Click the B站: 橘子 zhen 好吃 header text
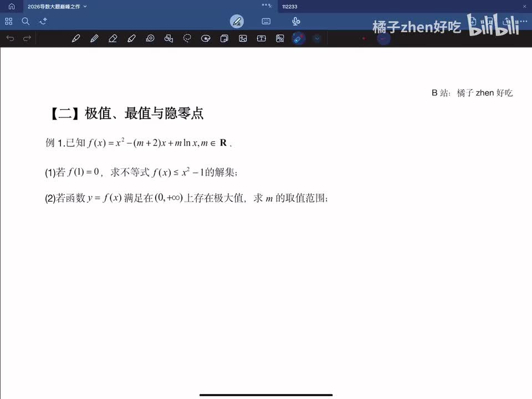Screen dimensions: 532x399 (472, 93)
